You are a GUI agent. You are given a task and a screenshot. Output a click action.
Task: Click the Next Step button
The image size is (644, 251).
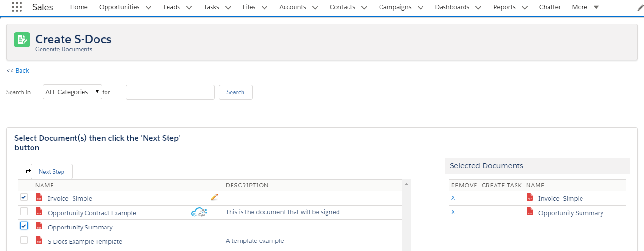(52, 172)
